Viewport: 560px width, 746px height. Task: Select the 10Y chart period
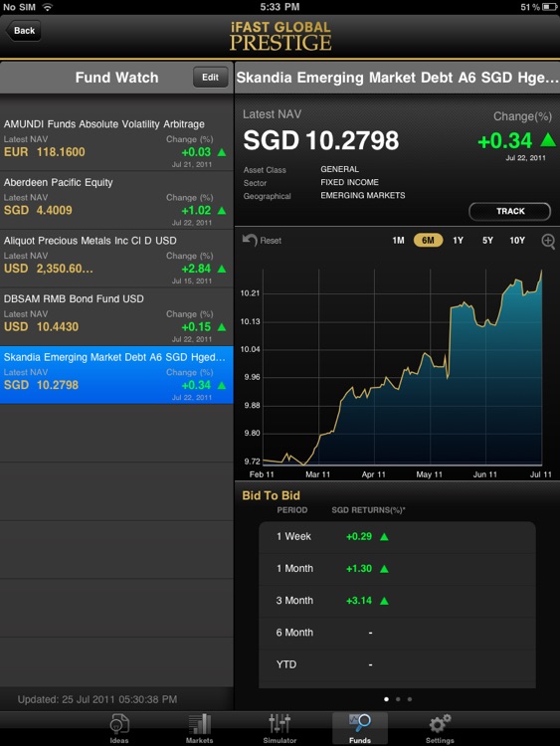coord(517,241)
